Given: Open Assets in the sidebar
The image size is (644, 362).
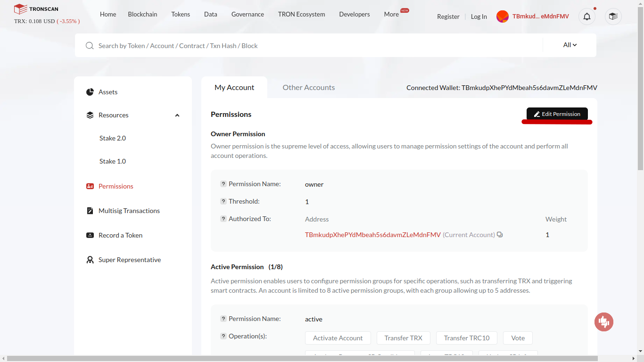Looking at the screenshot, I should click(x=108, y=92).
